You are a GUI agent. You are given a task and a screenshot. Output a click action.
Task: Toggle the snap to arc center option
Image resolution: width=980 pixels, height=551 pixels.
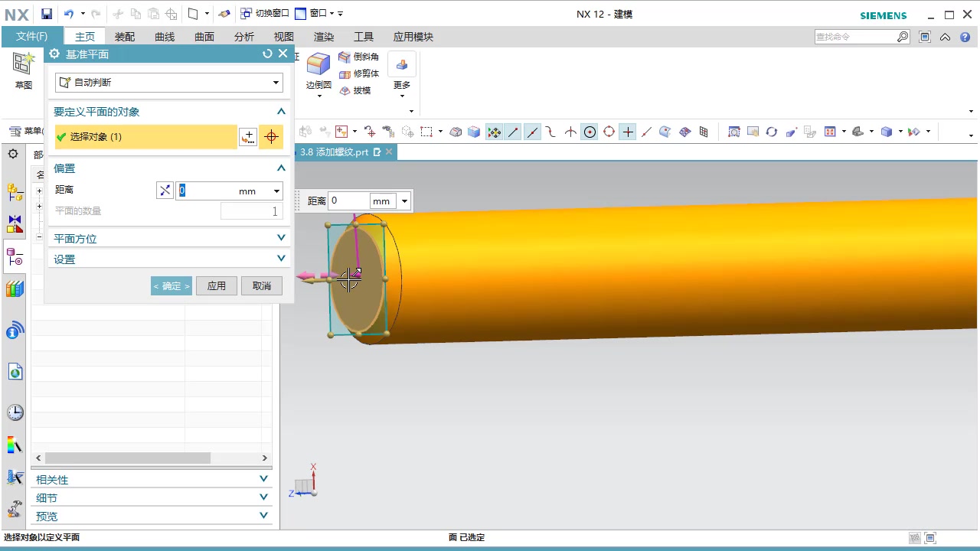pyautogui.click(x=590, y=132)
